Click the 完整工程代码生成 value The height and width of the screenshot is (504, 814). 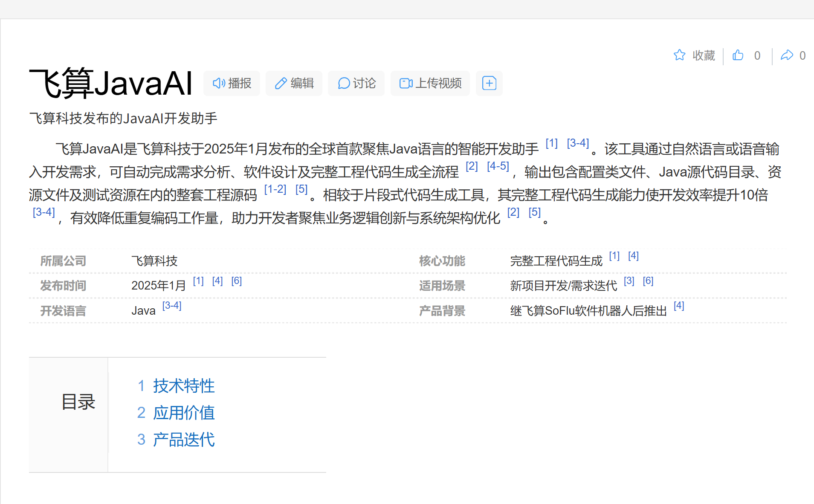pos(556,261)
